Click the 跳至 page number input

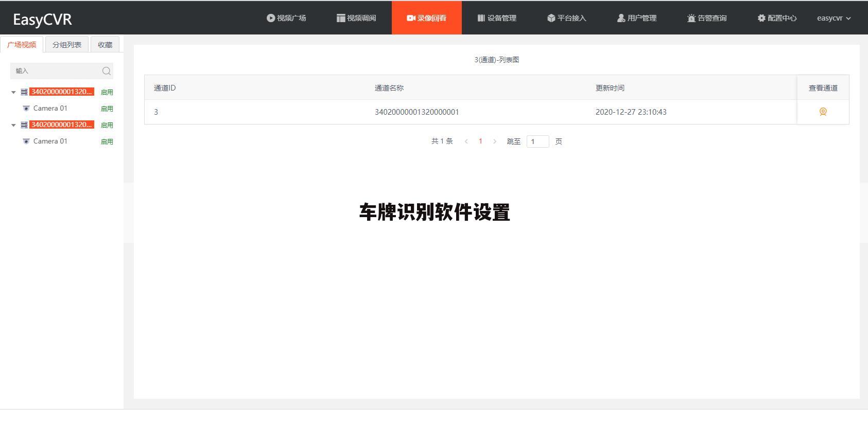(x=538, y=141)
